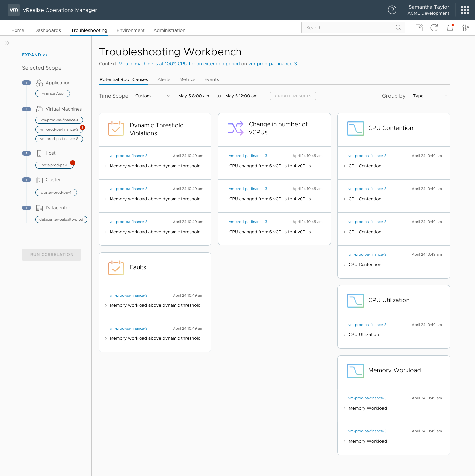Select vm-prod-pa-finance-8 scope chip
Image resolution: width=475 pixels, height=476 pixels.
point(59,139)
